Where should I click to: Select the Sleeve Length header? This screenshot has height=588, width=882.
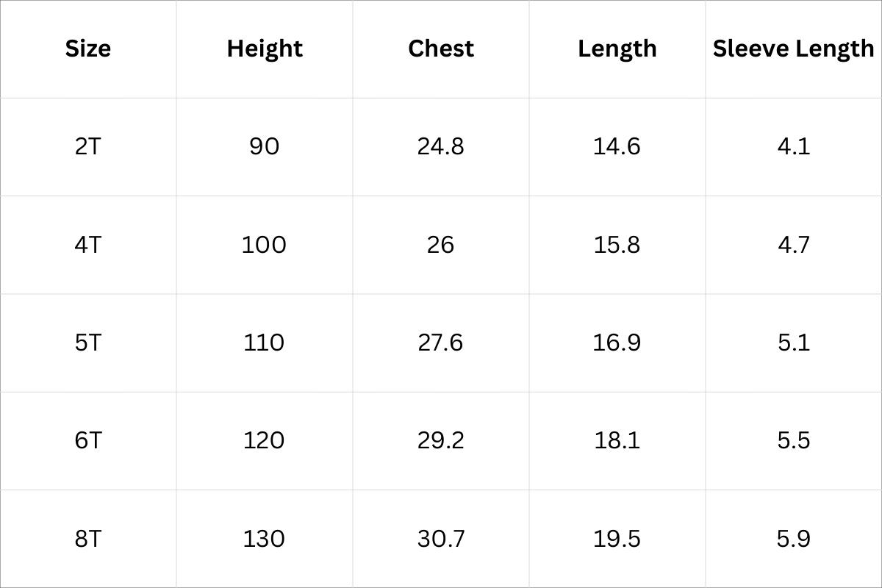pos(794,49)
